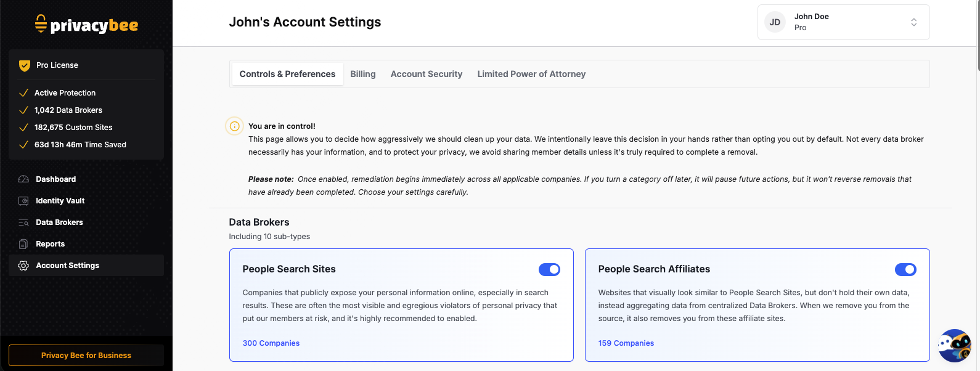This screenshot has width=980, height=371.
Task: Click the Dashboard gauge icon
Action: point(23,179)
